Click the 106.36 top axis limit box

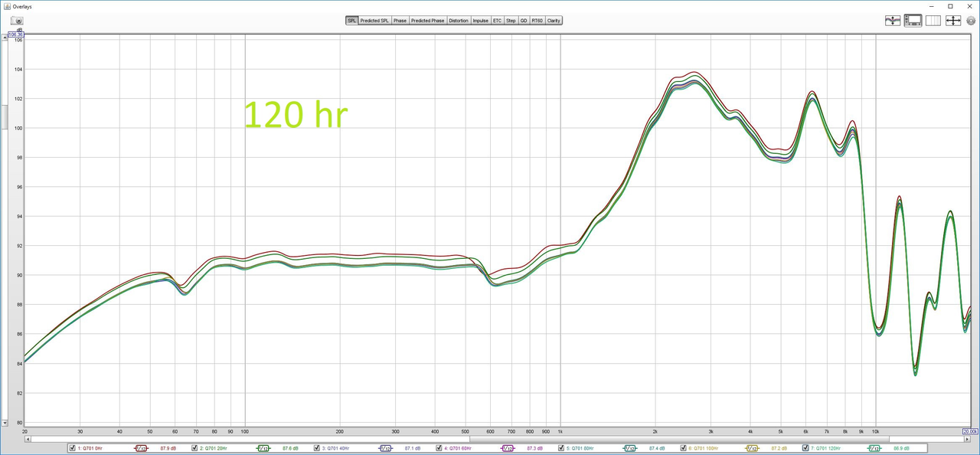pos(15,34)
